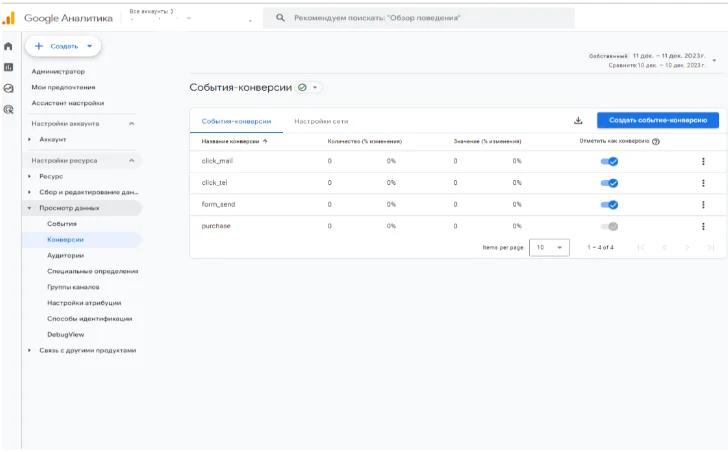Click the Google Analytics logo
This screenshot has height=452, width=728.
point(9,18)
